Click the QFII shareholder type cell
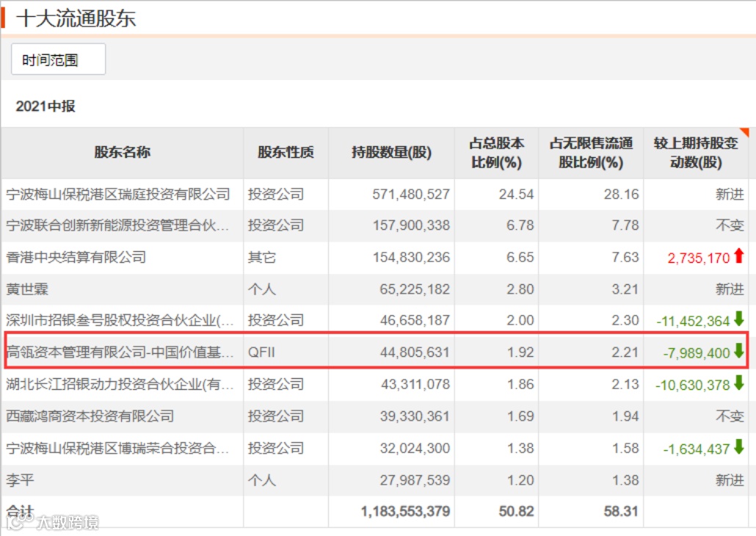Image resolution: width=756 pixels, height=536 pixels. 261,352
